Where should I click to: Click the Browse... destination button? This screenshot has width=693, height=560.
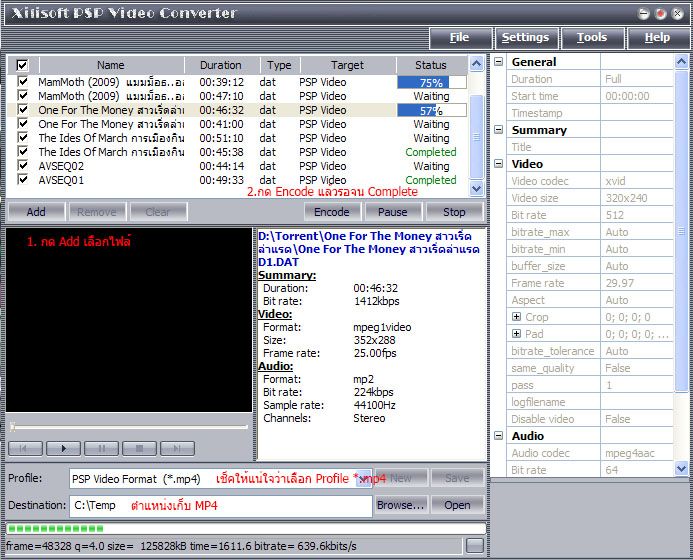click(x=400, y=505)
